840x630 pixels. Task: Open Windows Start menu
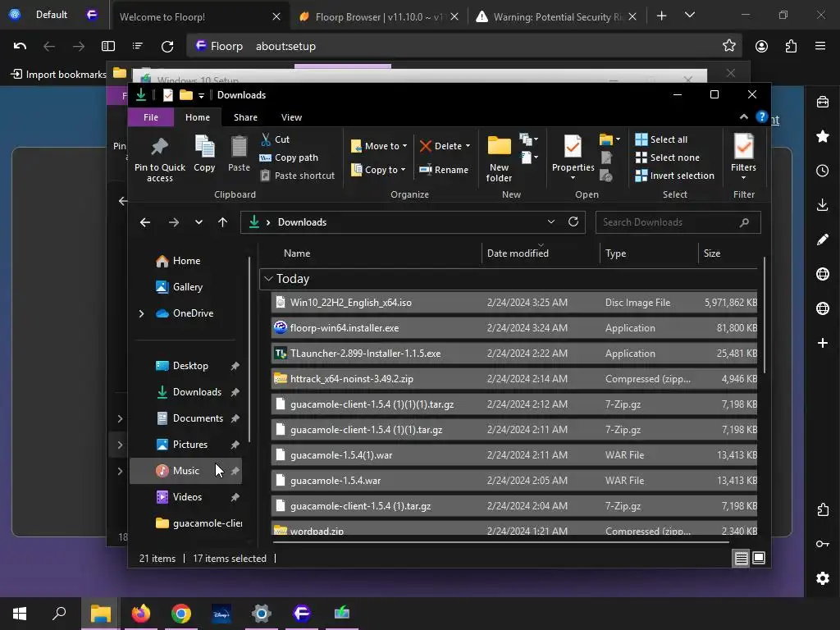(20, 613)
